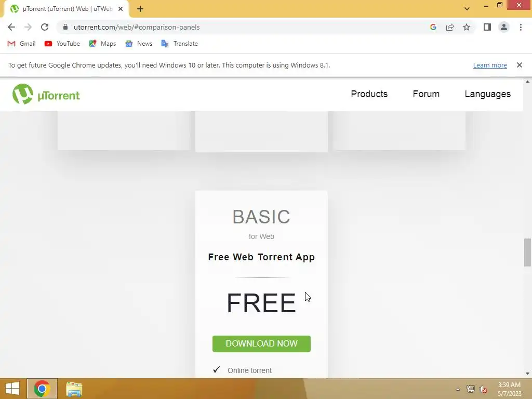This screenshot has height=399, width=532.
Task: Bookmark this page with the star icon
Action: [x=467, y=27]
